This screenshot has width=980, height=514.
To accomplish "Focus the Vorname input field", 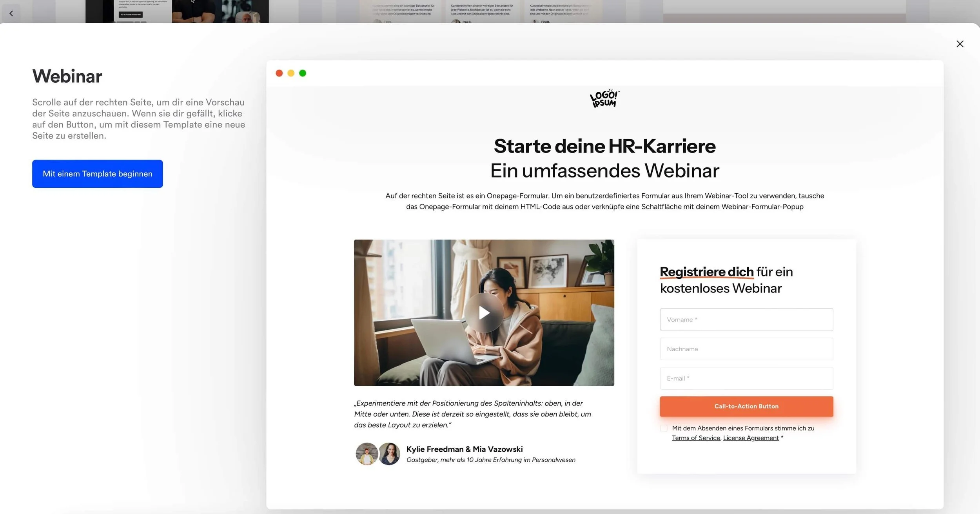I will coord(746,320).
